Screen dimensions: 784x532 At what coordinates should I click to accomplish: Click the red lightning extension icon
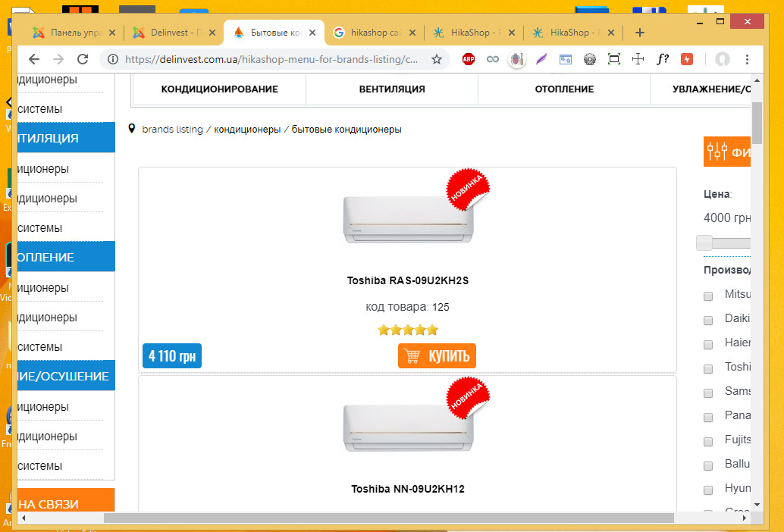click(x=687, y=59)
